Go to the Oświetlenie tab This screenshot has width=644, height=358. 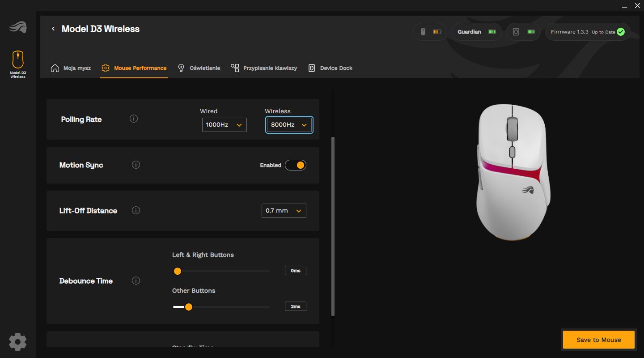pyautogui.click(x=199, y=68)
